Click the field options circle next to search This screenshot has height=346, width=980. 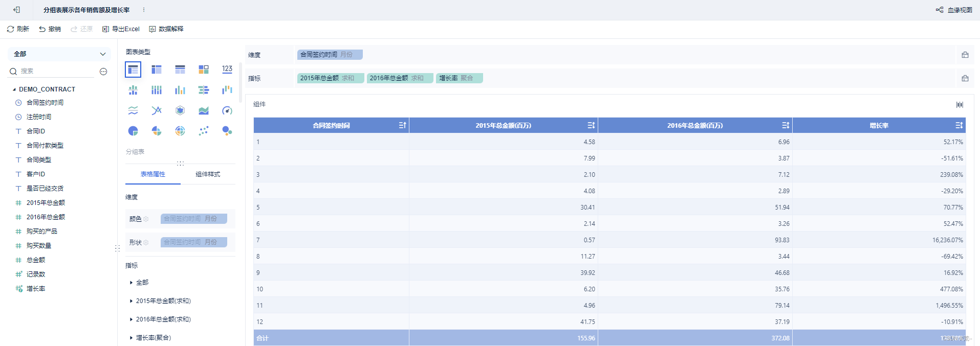coord(103,72)
